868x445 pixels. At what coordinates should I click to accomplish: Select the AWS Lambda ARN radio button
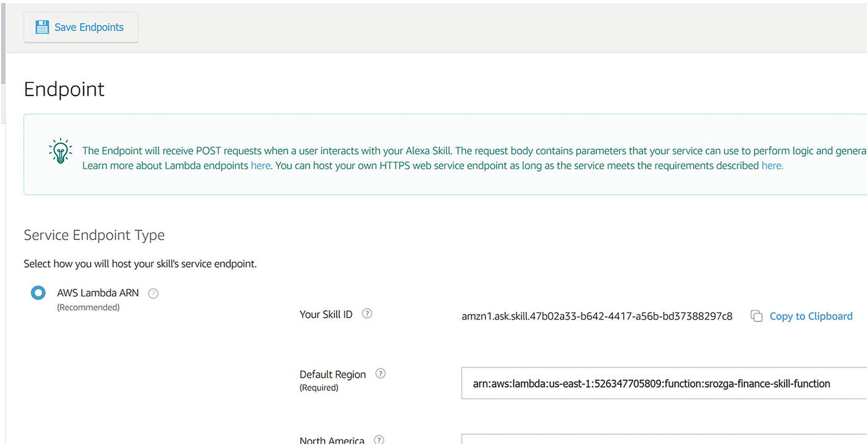(x=38, y=293)
